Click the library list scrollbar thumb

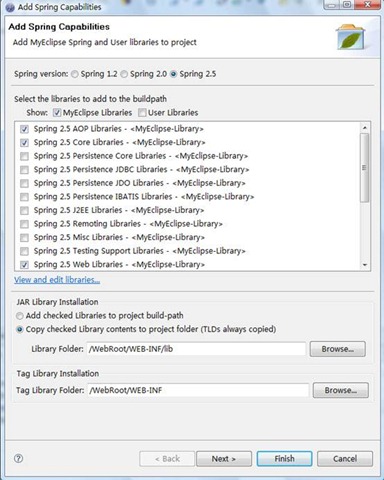365,168
